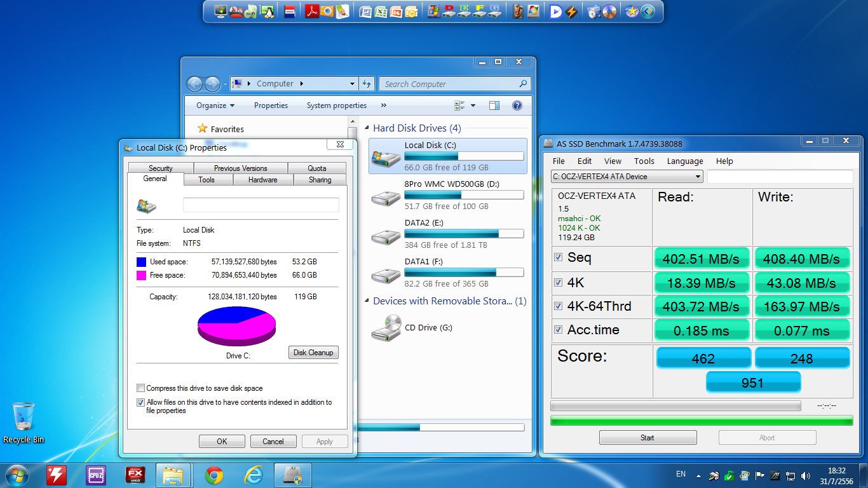
Task: Toggle the 4K benchmark checkbox
Action: point(559,282)
